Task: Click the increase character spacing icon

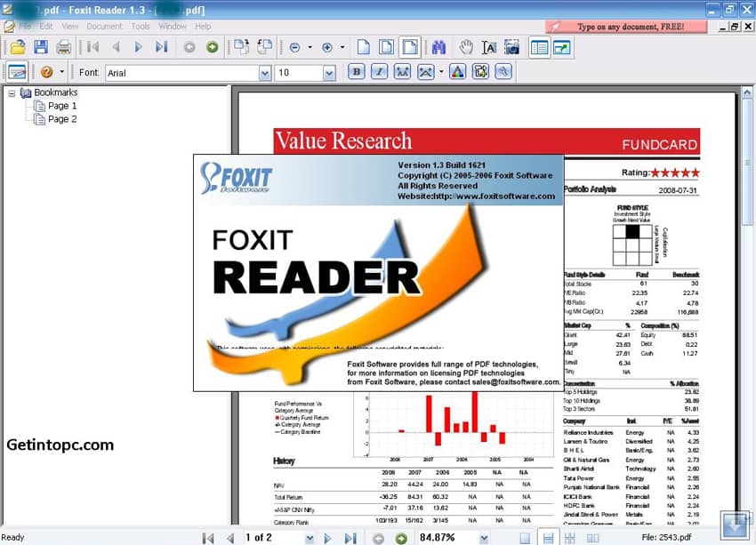Action: click(x=402, y=72)
